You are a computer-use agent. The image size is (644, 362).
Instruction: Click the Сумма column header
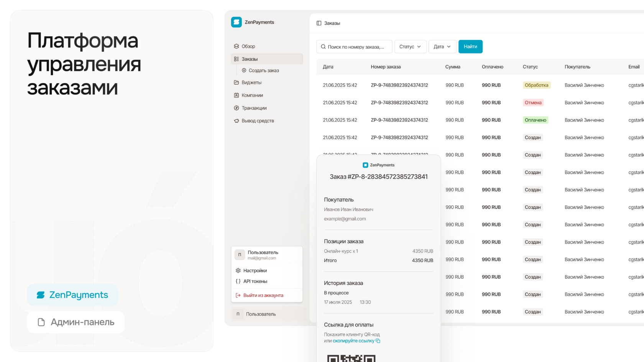coord(453,67)
